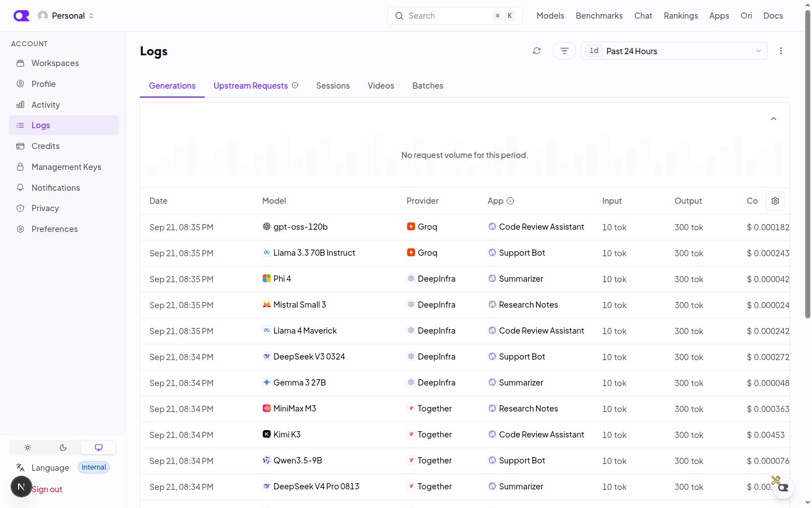
Task: Click the OpenRouter logo icon
Action: pos(21,16)
